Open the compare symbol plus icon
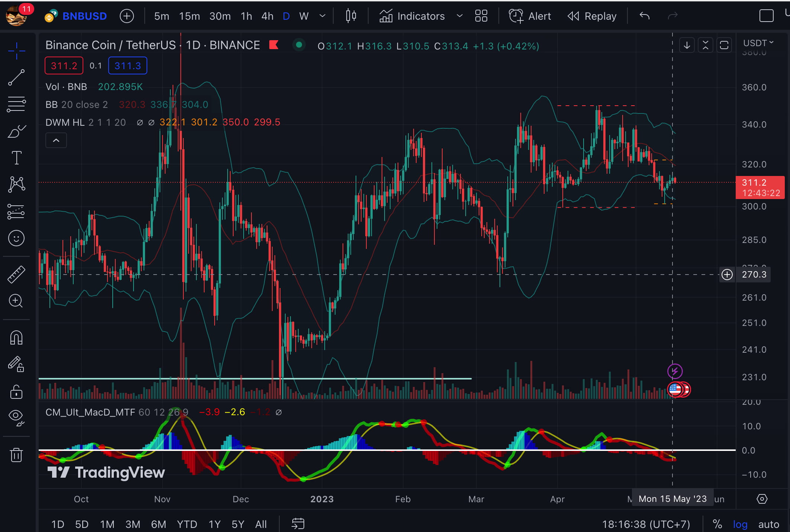Viewport: 790px width, 532px height. (x=126, y=16)
